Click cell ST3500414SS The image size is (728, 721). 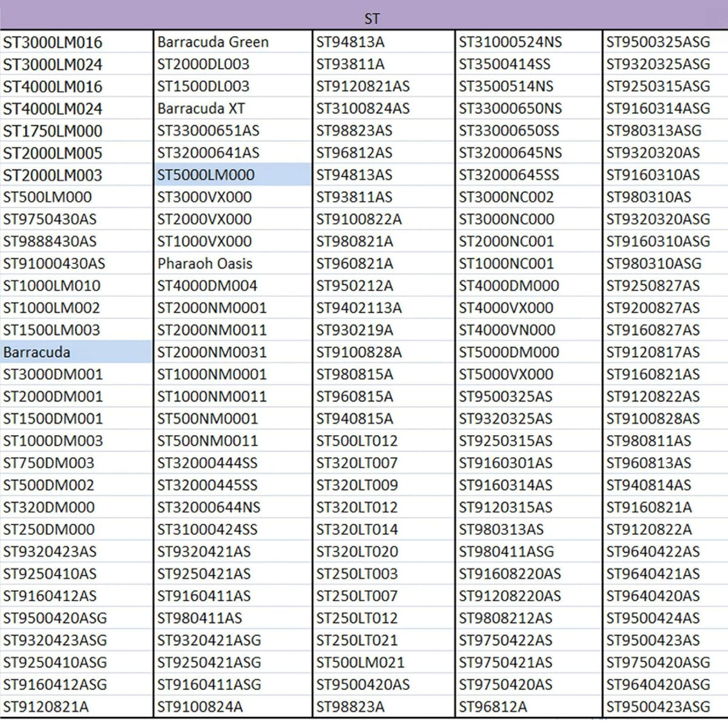tap(528, 64)
